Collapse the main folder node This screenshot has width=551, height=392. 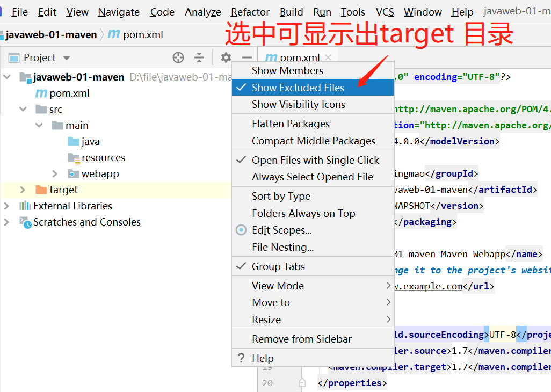[39, 125]
